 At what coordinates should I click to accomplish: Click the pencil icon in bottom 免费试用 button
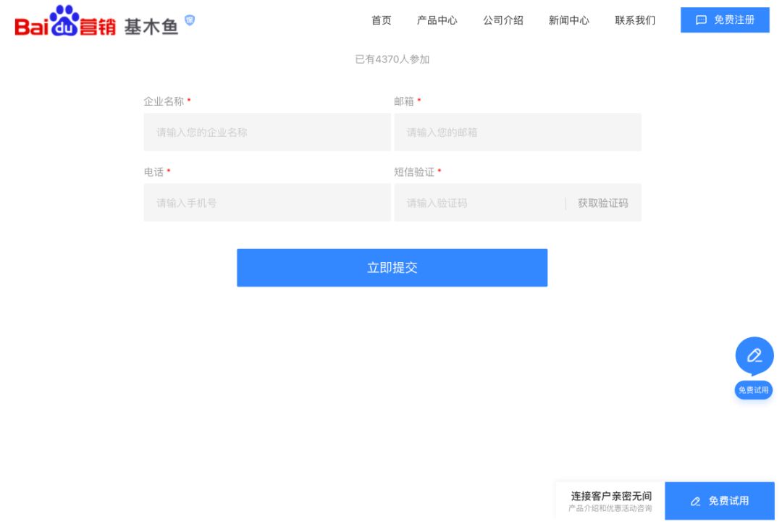point(695,501)
